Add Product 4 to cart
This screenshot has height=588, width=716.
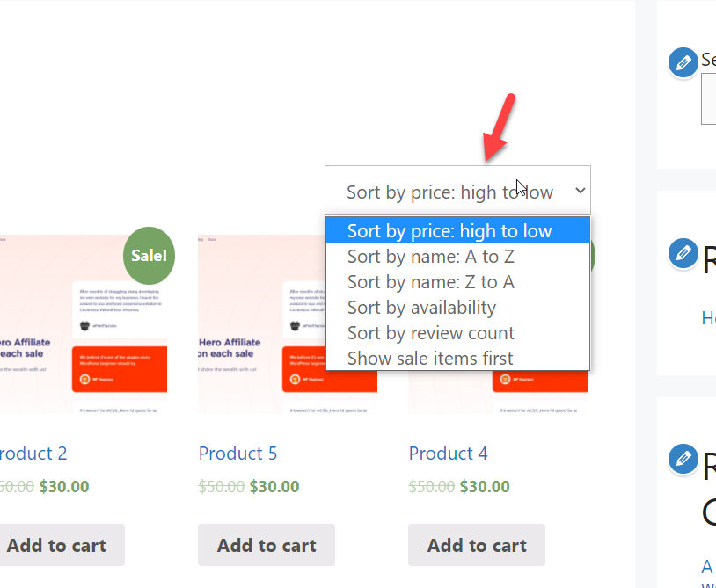[x=477, y=545]
